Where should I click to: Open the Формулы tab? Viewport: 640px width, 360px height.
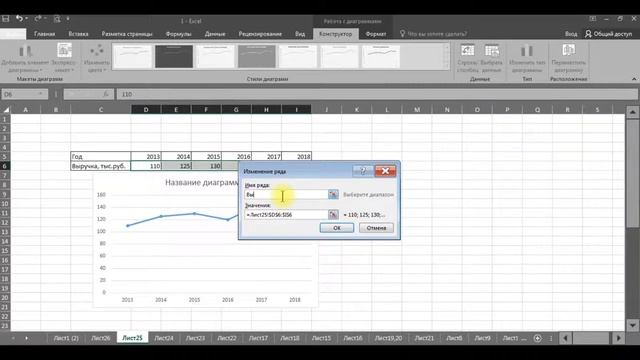pyautogui.click(x=178, y=34)
